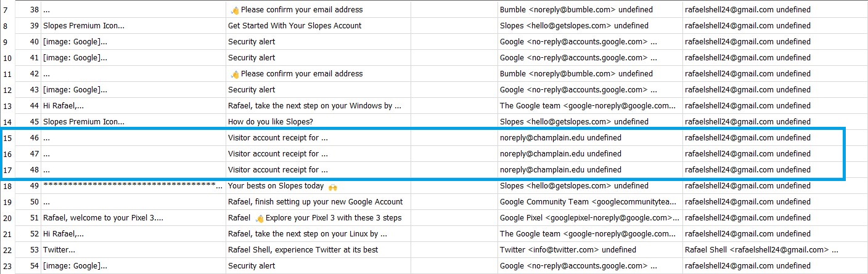Image resolution: width=868 pixels, height=274 pixels.
Task: Click "Rafael Shell, experience Twitter at its best" subject
Action: (x=303, y=250)
